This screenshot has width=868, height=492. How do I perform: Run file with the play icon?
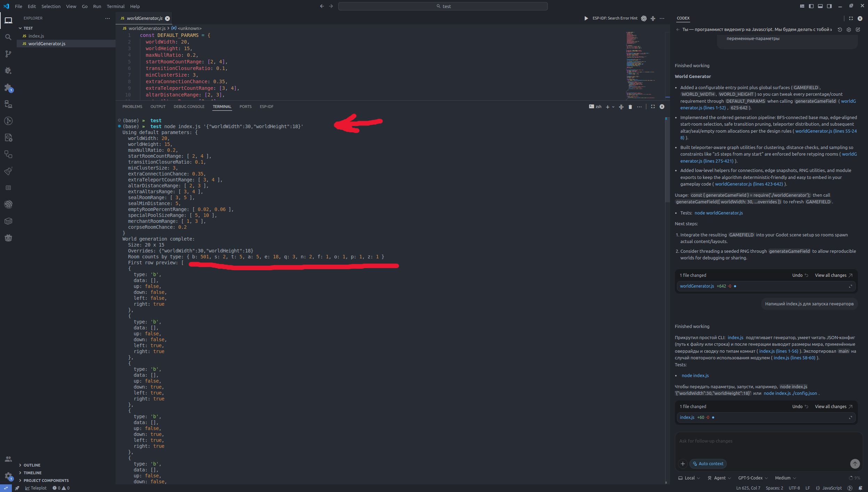[x=586, y=18]
